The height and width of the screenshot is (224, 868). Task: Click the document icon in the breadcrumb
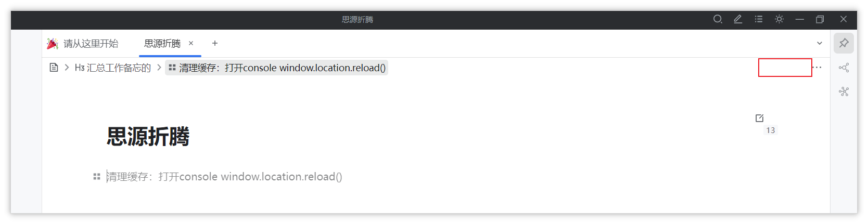54,68
